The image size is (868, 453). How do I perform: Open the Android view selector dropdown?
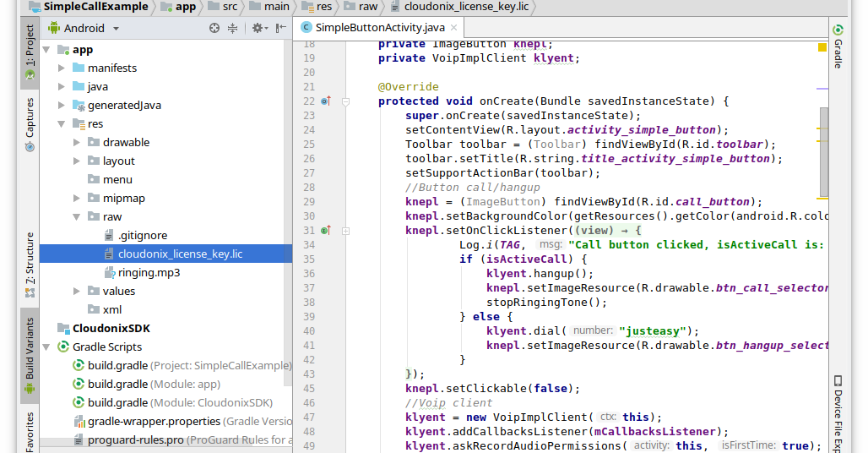84,28
